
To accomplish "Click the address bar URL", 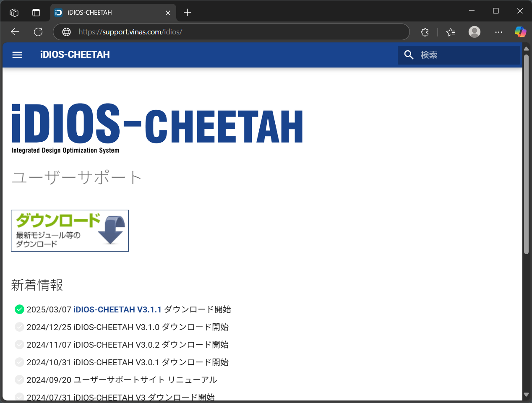I will coord(130,32).
